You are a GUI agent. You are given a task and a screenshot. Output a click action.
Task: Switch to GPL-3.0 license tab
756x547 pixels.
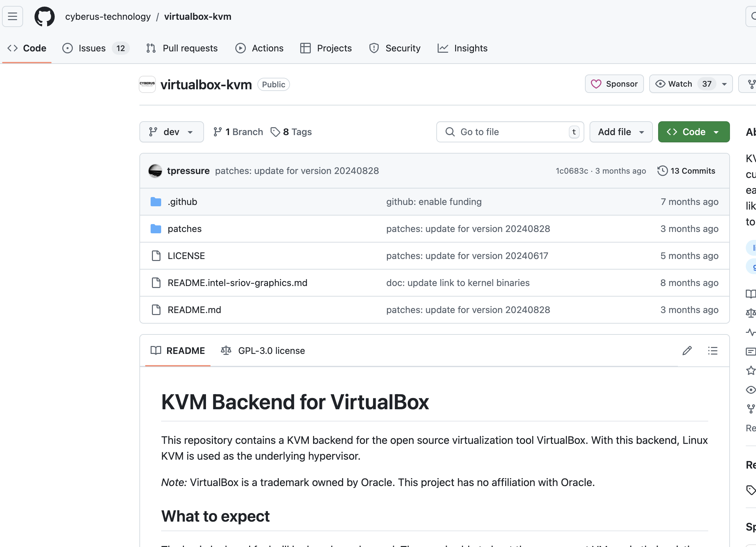coord(263,351)
